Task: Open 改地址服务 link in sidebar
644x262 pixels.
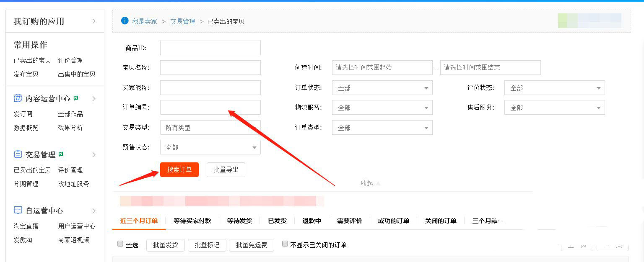Action: click(74, 184)
